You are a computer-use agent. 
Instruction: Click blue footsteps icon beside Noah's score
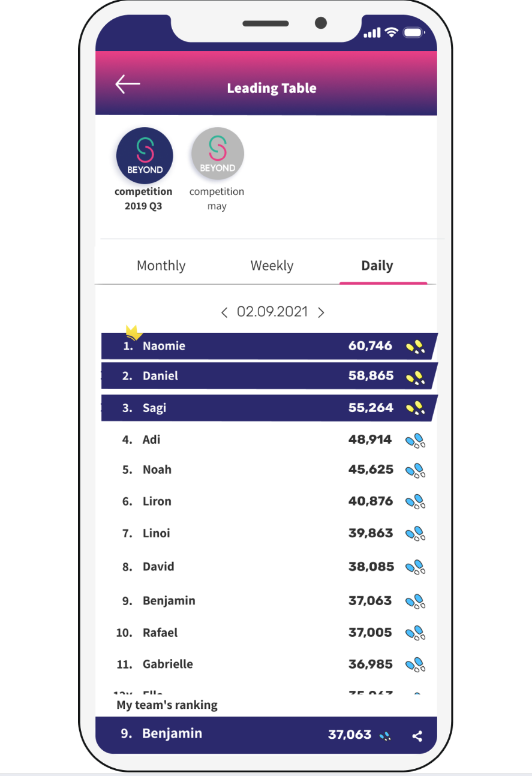click(416, 471)
